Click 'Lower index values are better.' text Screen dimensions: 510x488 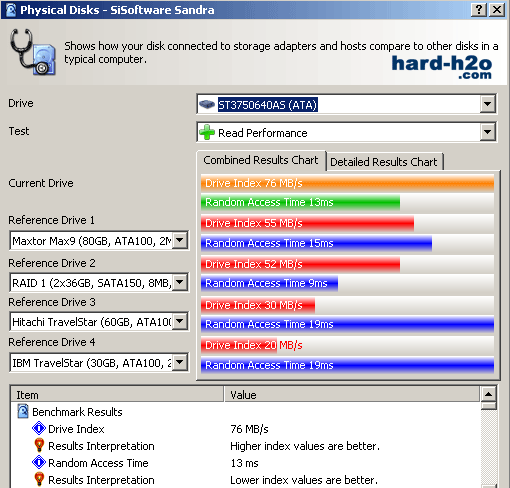304,480
